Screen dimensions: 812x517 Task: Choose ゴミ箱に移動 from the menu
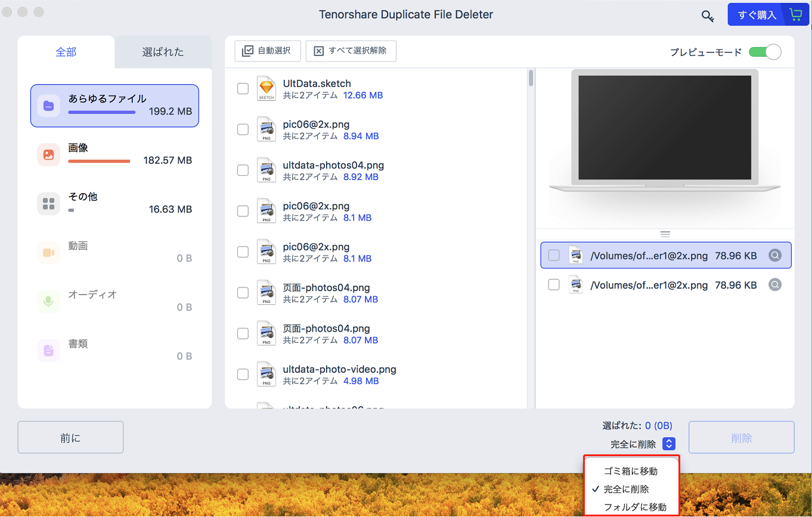pyautogui.click(x=631, y=471)
